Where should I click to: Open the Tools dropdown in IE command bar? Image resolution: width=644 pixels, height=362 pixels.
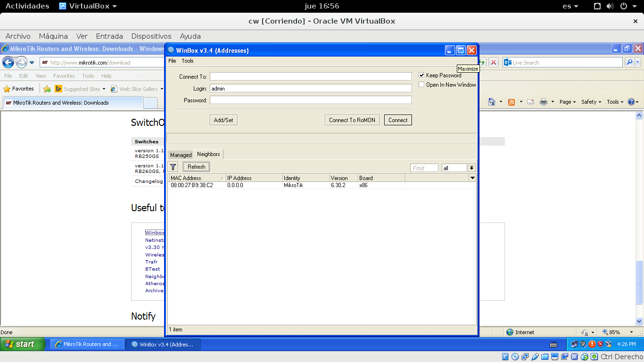pos(615,102)
